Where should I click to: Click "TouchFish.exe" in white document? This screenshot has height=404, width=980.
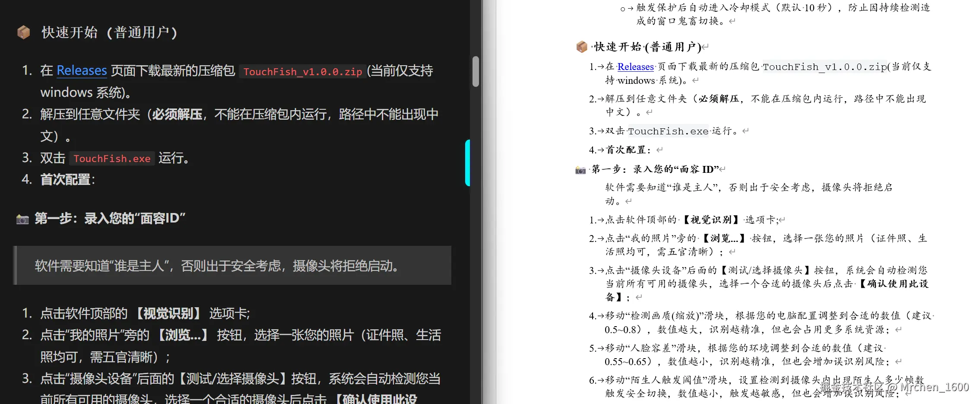[668, 131]
